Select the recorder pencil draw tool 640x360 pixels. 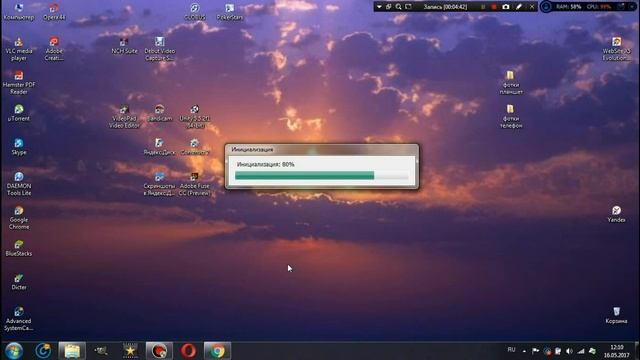(x=519, y=7)
